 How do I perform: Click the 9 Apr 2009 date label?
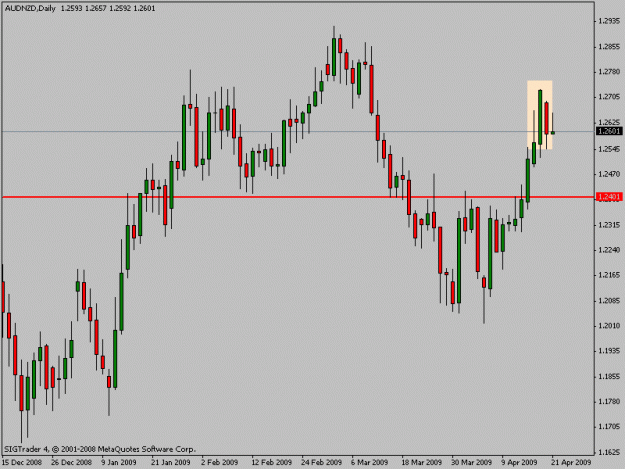click(519, 462)
